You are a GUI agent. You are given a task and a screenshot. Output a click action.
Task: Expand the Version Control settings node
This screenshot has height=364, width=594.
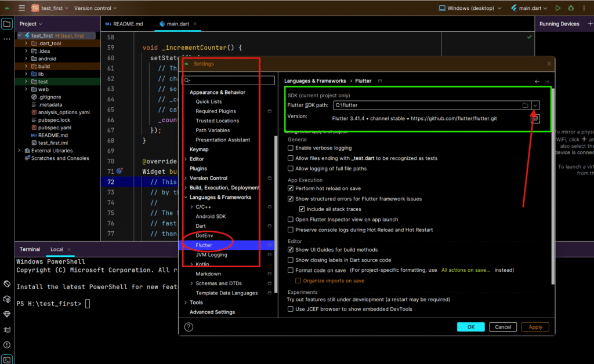coord(185,178)
